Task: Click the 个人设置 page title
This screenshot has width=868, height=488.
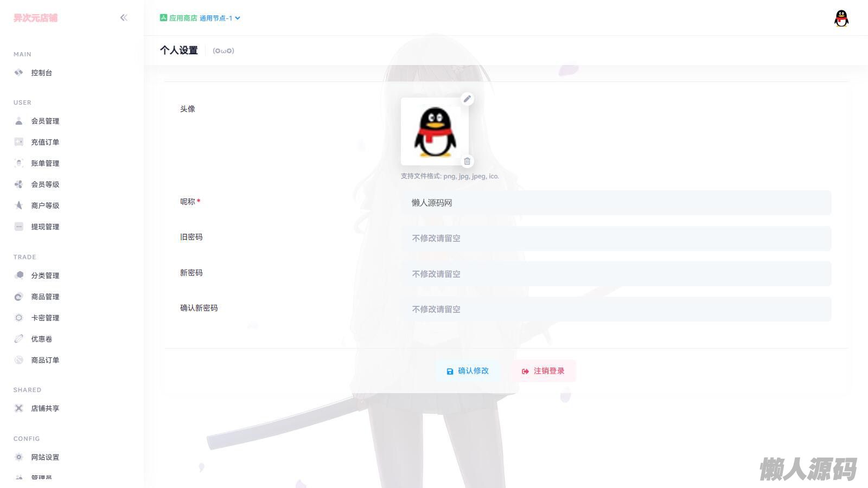Action: click(x=179, y=50)
